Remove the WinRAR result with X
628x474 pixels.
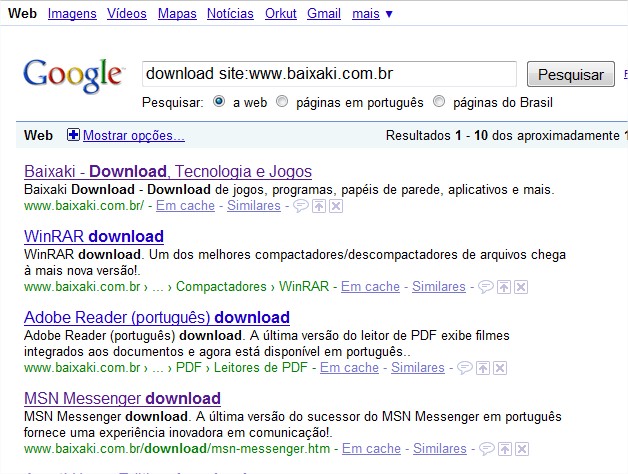point(521,287)
